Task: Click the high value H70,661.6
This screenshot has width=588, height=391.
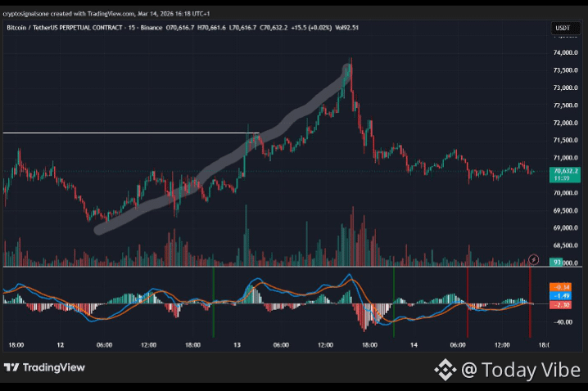Action: click(211, 28)
